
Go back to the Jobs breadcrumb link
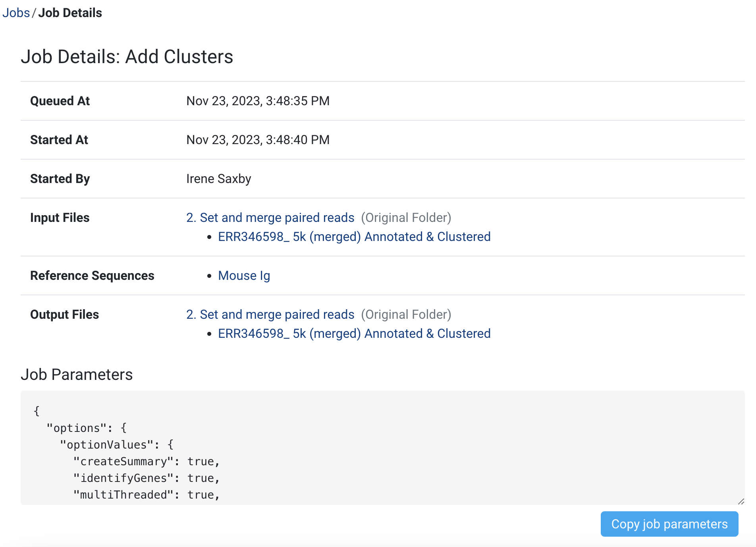(16, 13)
